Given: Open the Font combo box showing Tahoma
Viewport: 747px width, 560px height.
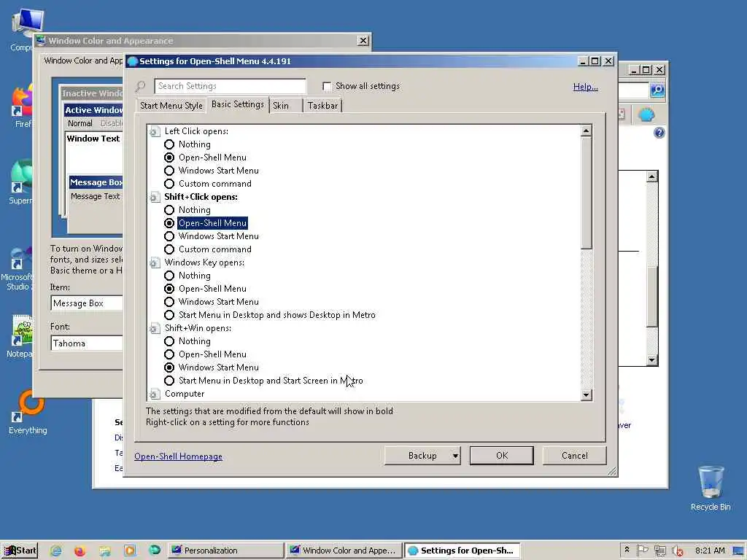Looking at the screenshot, I should pos(87,343).
